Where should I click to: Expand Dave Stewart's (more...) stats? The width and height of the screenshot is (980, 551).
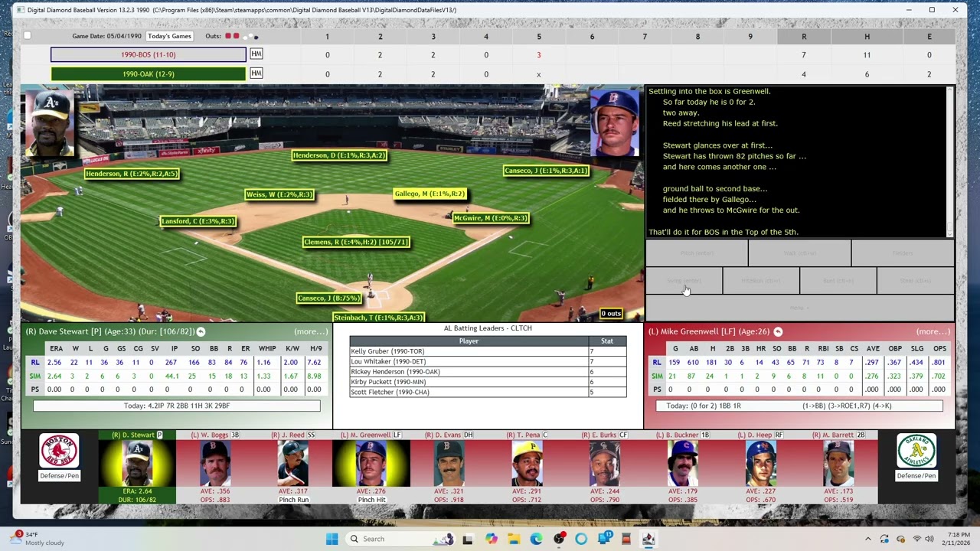311,331
